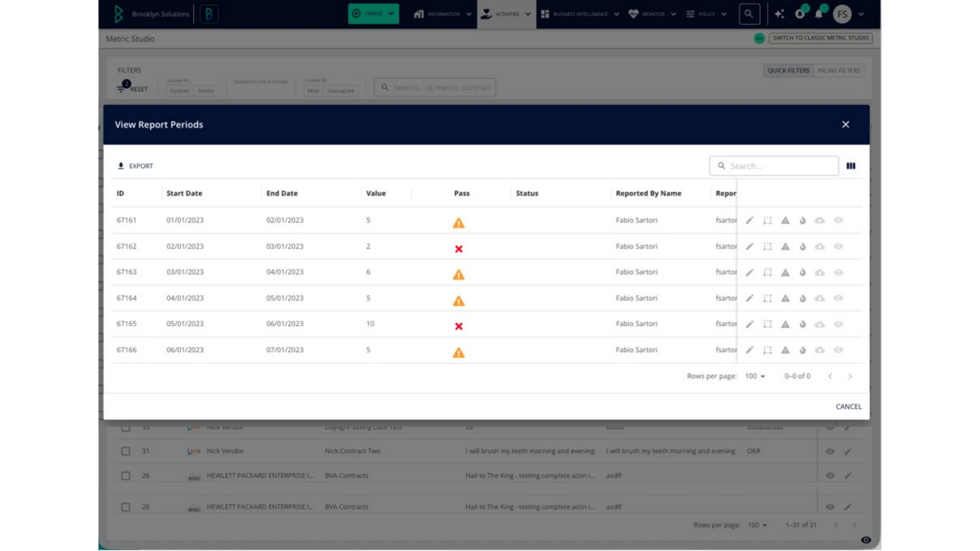Click the notifications bell icon
Screen dimensions: 980x551
tap(818, 14)
